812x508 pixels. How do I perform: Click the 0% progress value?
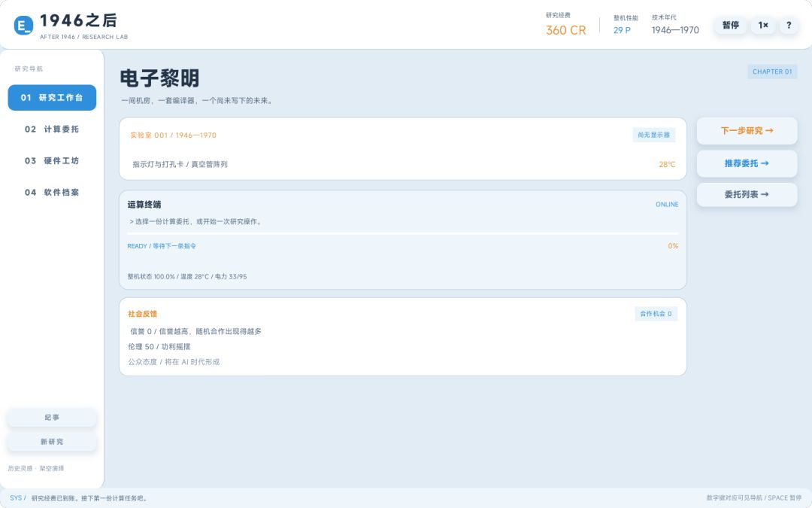click(x=673, y=246)
